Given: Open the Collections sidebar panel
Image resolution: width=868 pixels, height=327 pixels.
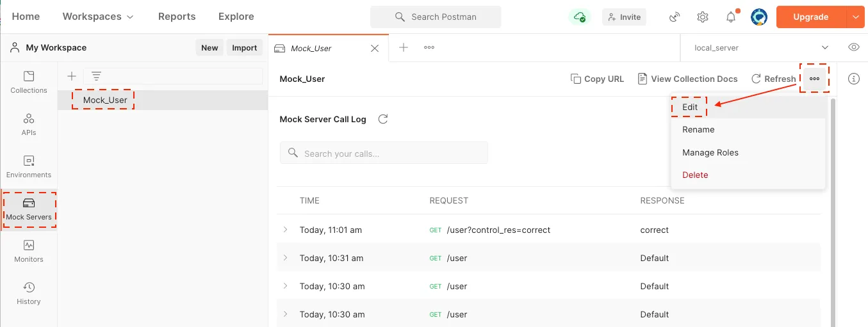Looking at the screenshot, I should click(x=29, y=83).
